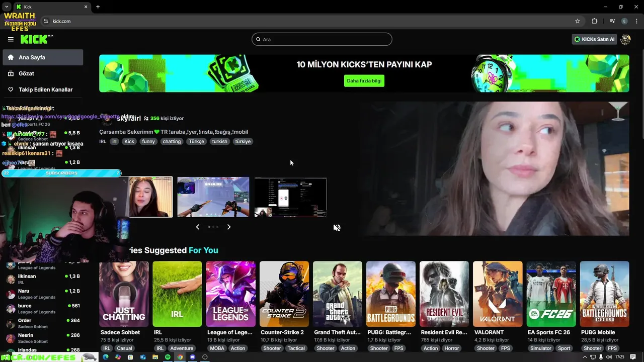Go to Ana Sayfa in sidebar

tap(43, 57)
